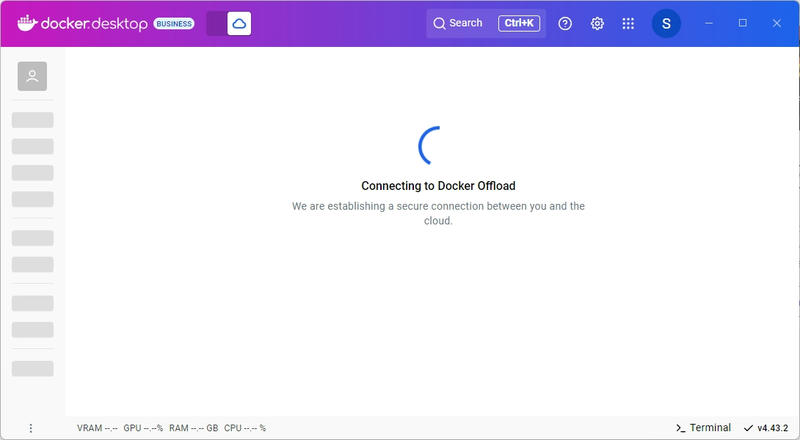
Task: Click the CPU usage readout
Action: pyautogui.click(x=245, y=428)
